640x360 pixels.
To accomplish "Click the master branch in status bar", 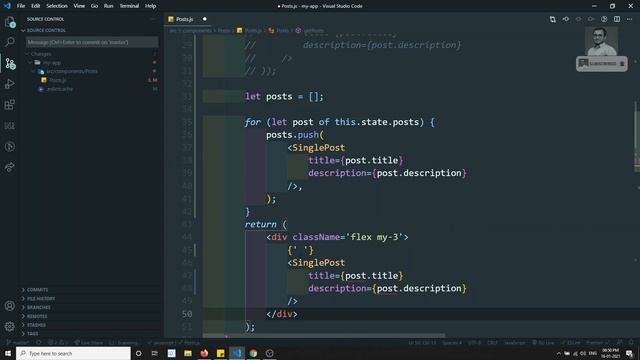I will point(18,343).
